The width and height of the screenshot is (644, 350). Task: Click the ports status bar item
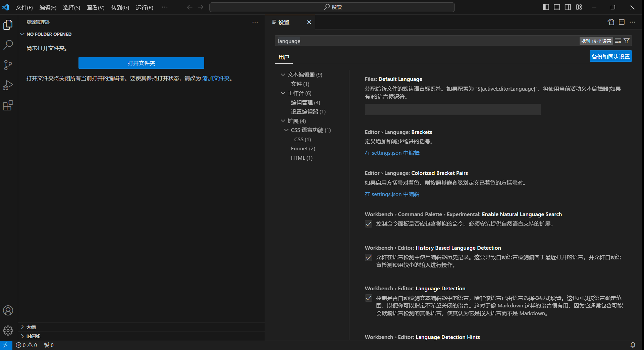click(x=49, y=345)
